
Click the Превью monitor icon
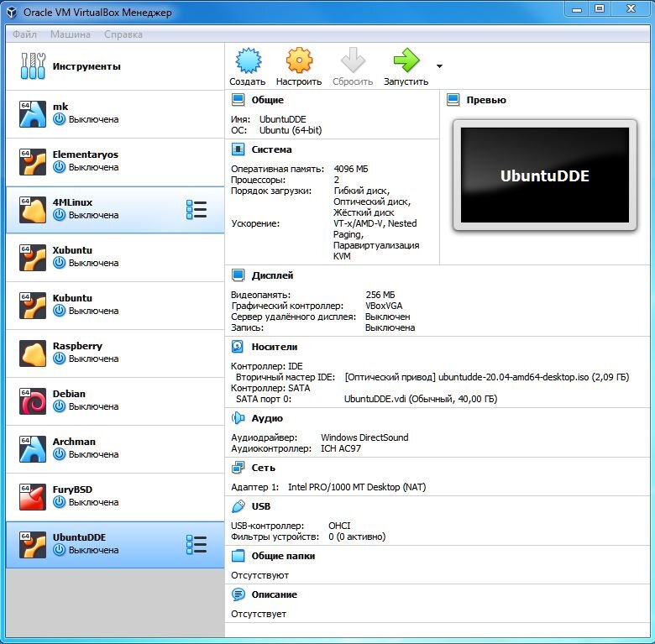tap(453, 100)
